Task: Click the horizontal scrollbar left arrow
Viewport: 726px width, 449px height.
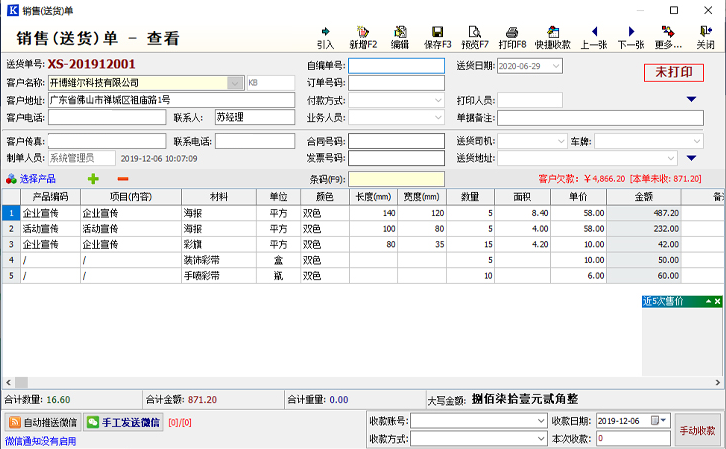Action: pos(8,382)
